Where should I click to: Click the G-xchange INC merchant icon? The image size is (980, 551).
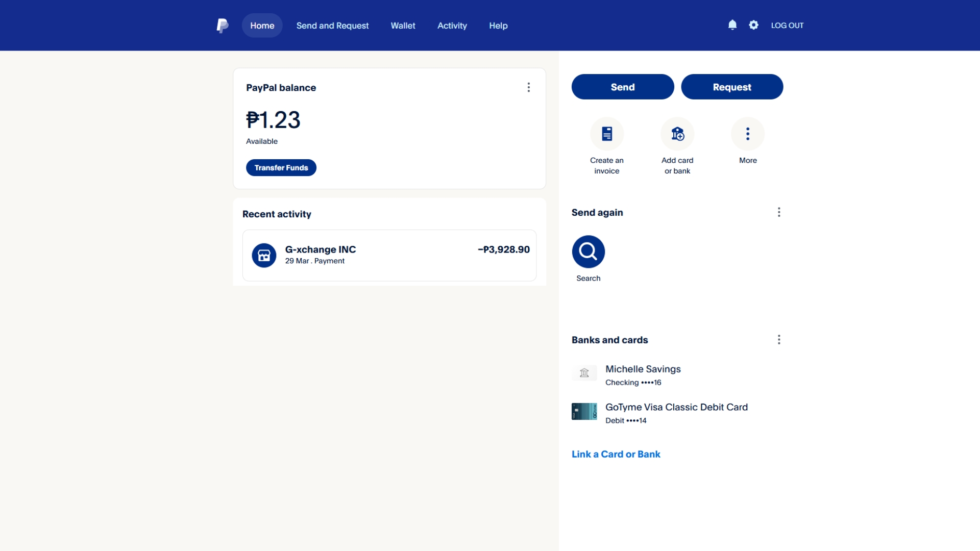pyautogui.click(x=264, y=255)
